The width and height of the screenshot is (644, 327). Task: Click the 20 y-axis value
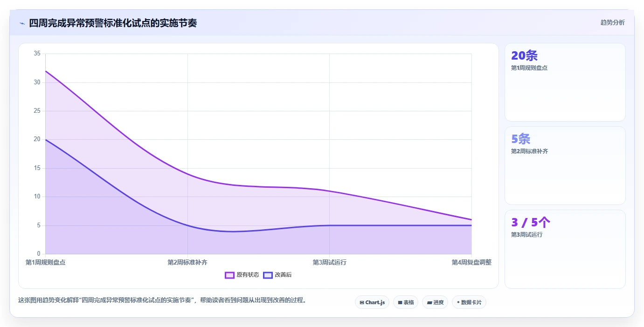tap(37, 139)
